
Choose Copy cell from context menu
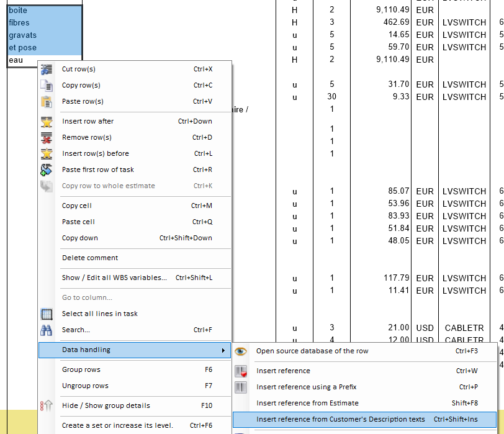pos(77,206)
